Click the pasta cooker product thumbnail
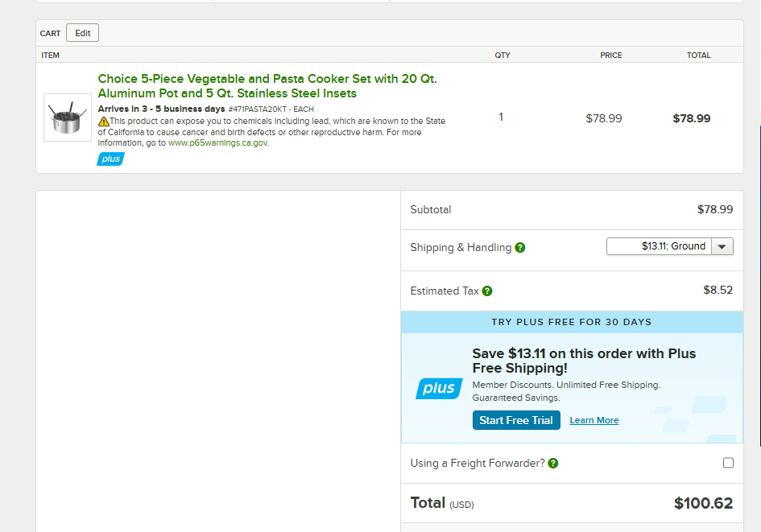This screenshot has width=761, height=532. tap(68, 118)
